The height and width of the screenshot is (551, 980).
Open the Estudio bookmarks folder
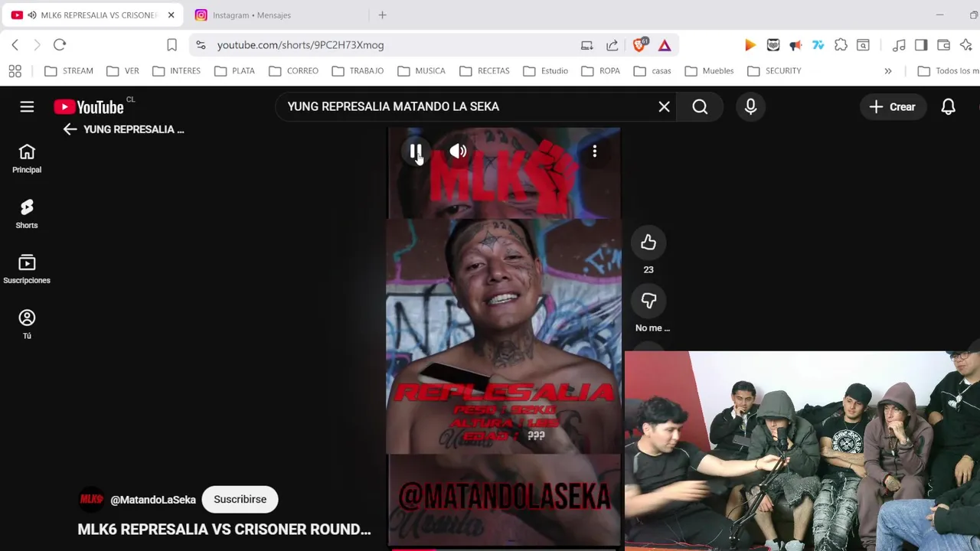click(546, 70)
